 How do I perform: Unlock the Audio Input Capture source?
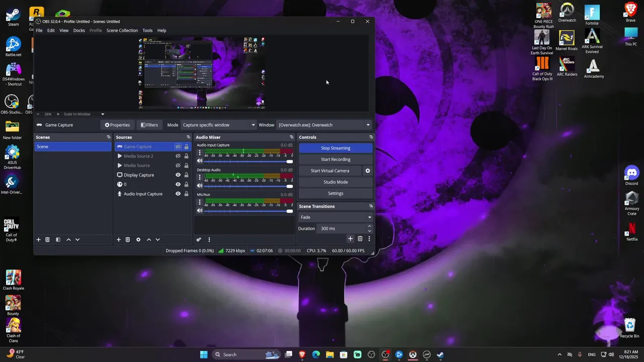[186, 194]
